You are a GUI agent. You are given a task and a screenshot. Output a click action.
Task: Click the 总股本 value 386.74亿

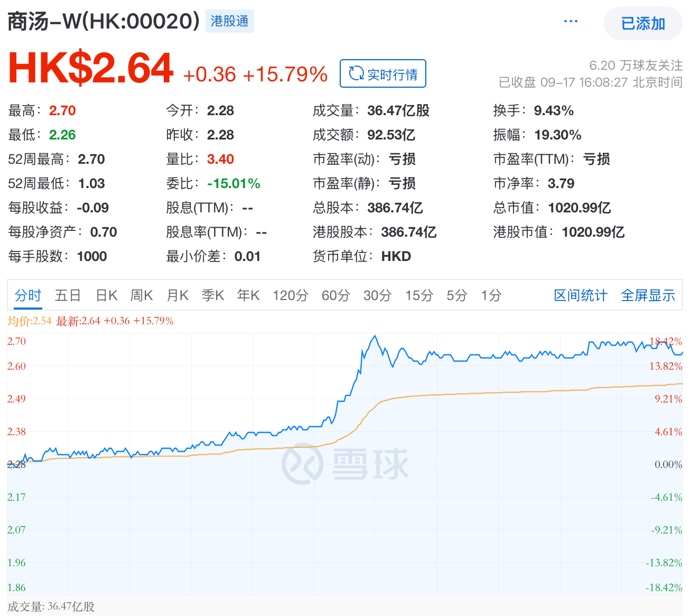coord(395,208)
